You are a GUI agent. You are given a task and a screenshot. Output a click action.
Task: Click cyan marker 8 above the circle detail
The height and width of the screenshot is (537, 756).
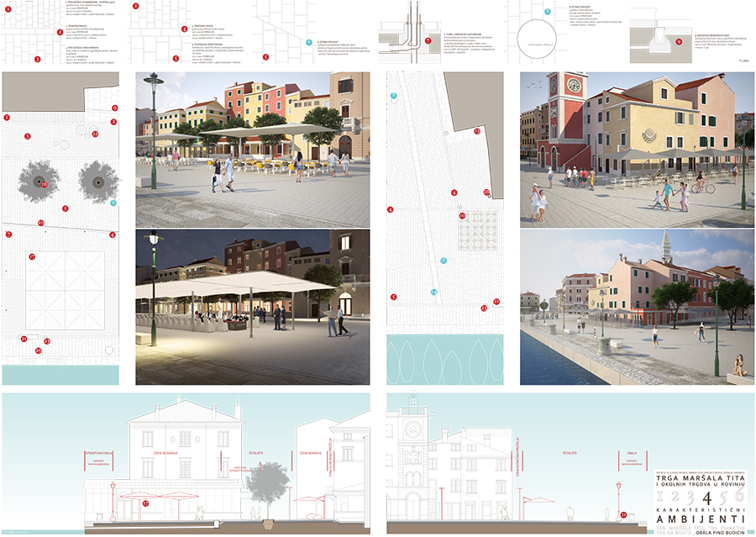pos(547,12)
